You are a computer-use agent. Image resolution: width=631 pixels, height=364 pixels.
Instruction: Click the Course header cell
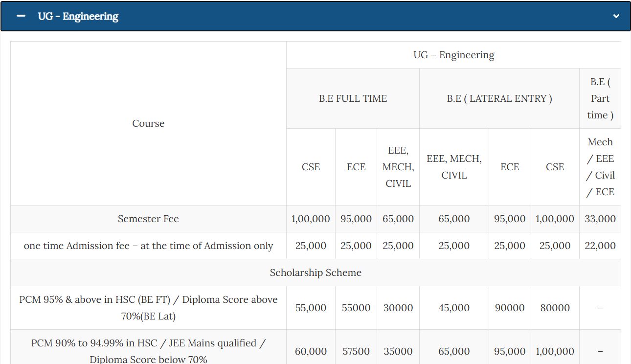pos(148,123)
